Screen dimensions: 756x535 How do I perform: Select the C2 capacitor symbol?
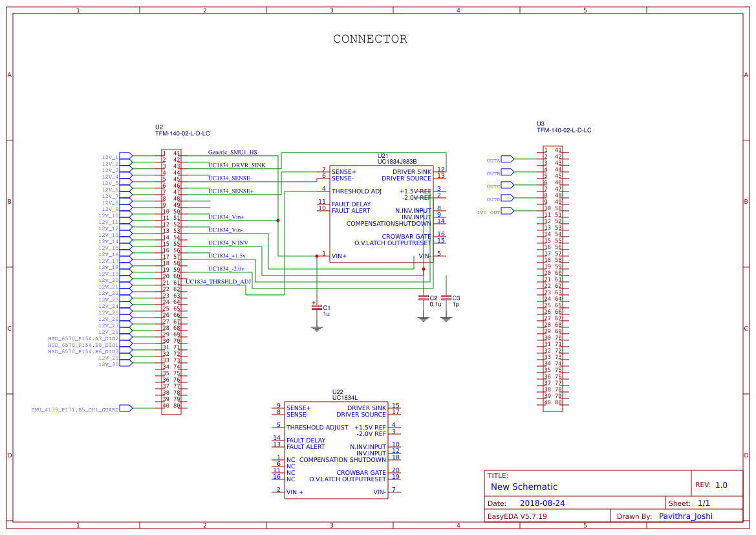pos(424,298)
